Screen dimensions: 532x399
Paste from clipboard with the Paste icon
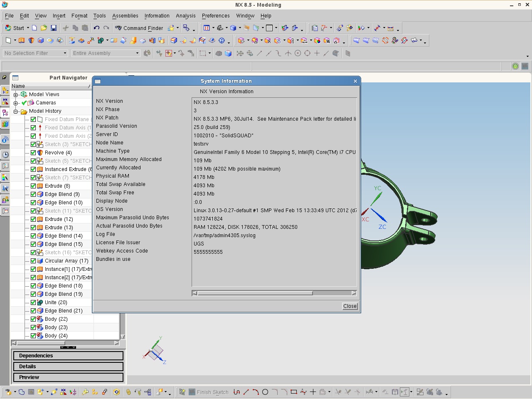[x=85, y=28]
